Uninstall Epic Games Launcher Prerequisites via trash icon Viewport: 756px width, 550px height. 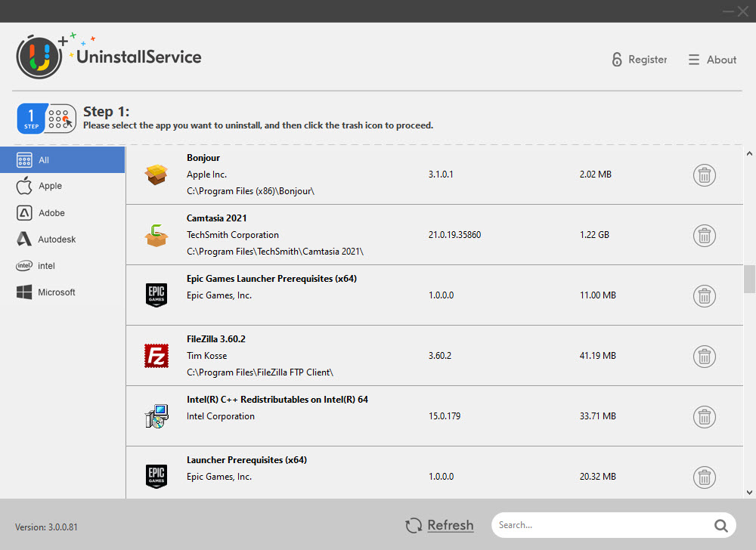coord(705,296)
